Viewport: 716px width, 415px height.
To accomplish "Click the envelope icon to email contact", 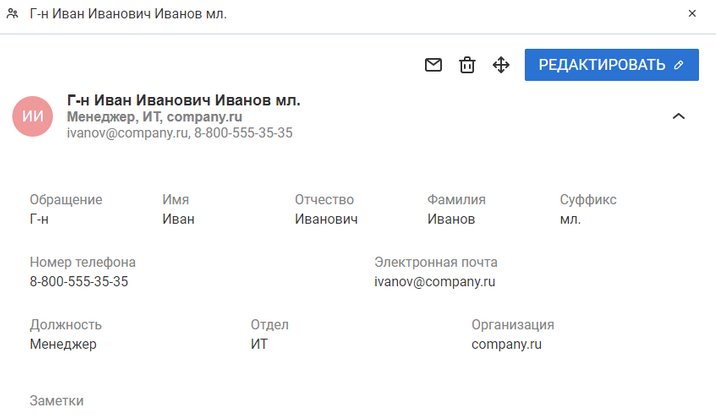I will pyautogui.click(x=433, y=65).
